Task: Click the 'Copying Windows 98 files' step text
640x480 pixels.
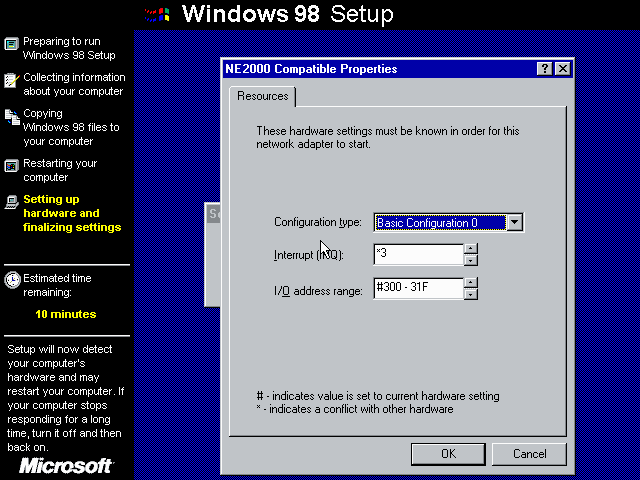Action: 71,127
